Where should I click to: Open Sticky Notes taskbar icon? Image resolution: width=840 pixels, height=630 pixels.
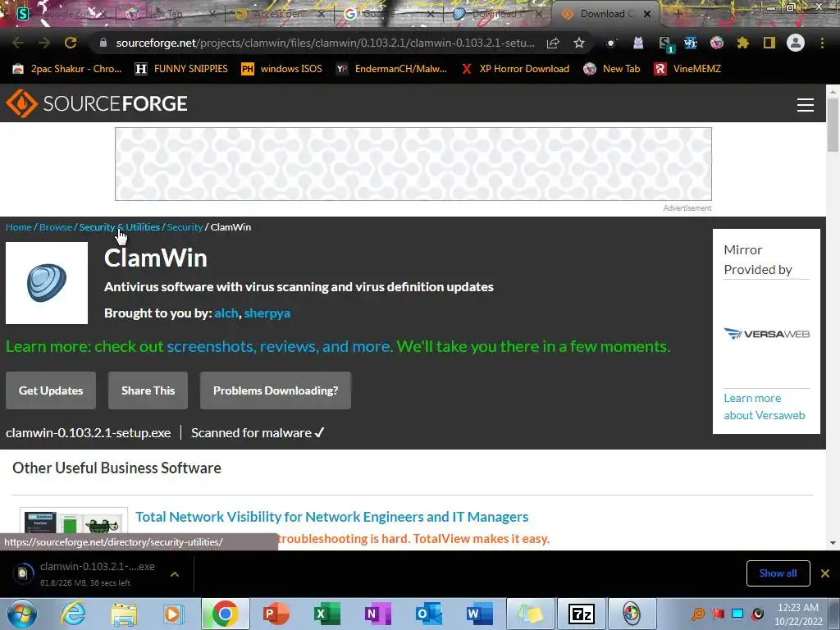pyautogui.click(x=530, y=614)
